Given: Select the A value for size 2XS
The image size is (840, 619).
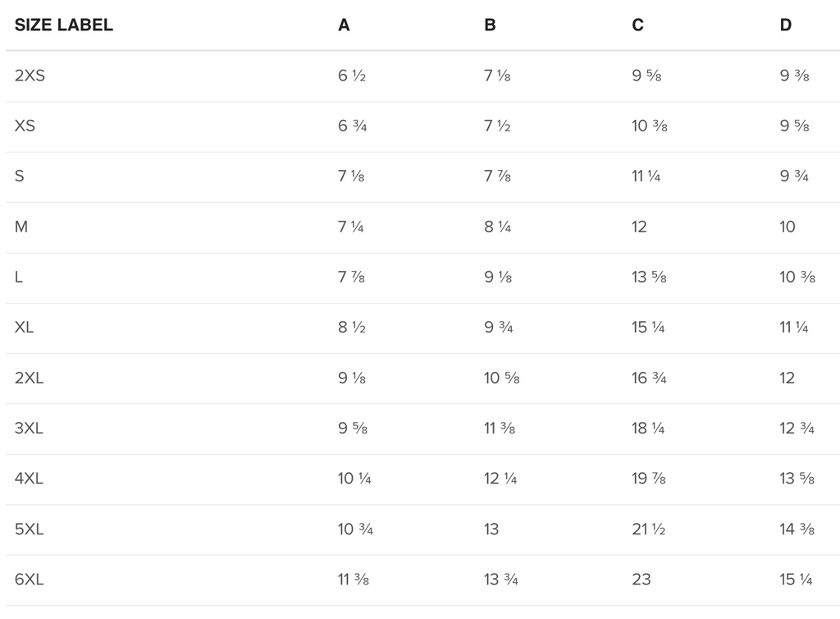Looking at the screenshot, I should pos(351,76).
